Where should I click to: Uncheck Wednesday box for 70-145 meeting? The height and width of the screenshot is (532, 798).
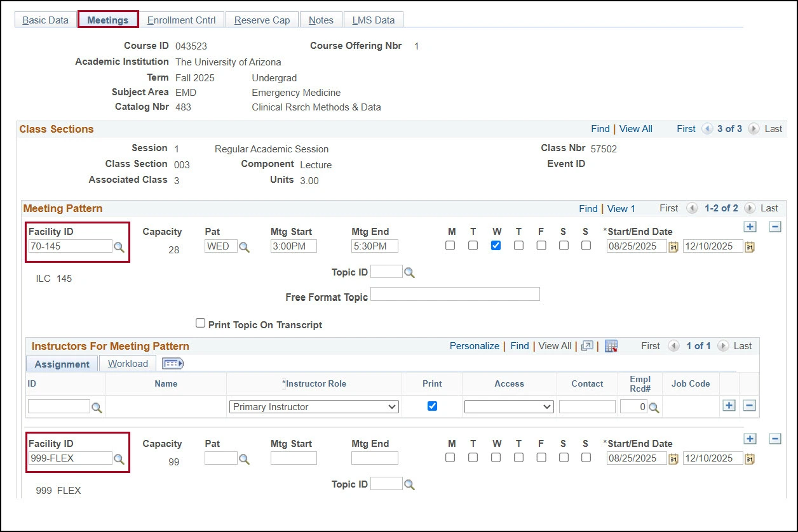click(496, 245)
